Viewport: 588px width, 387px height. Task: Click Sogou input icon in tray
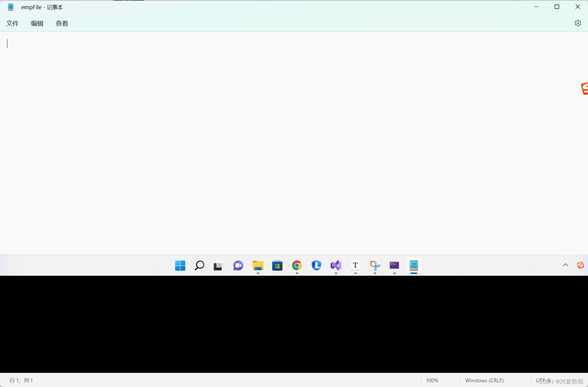point(580,265)
